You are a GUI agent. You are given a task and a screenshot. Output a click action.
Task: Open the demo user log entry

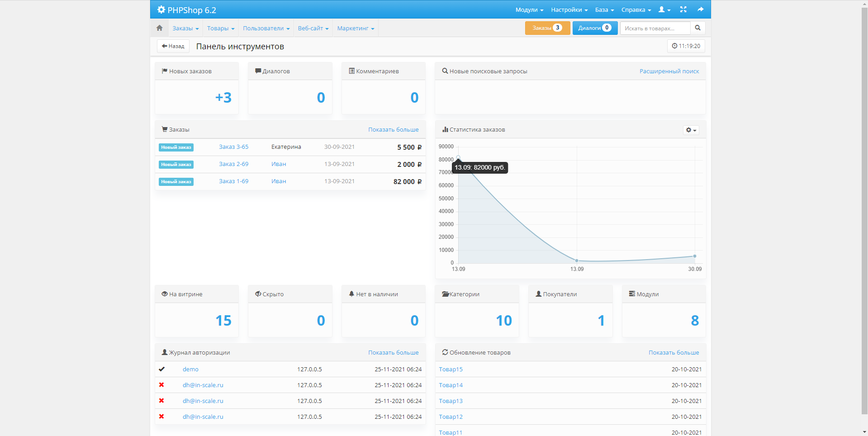point(190,370)
